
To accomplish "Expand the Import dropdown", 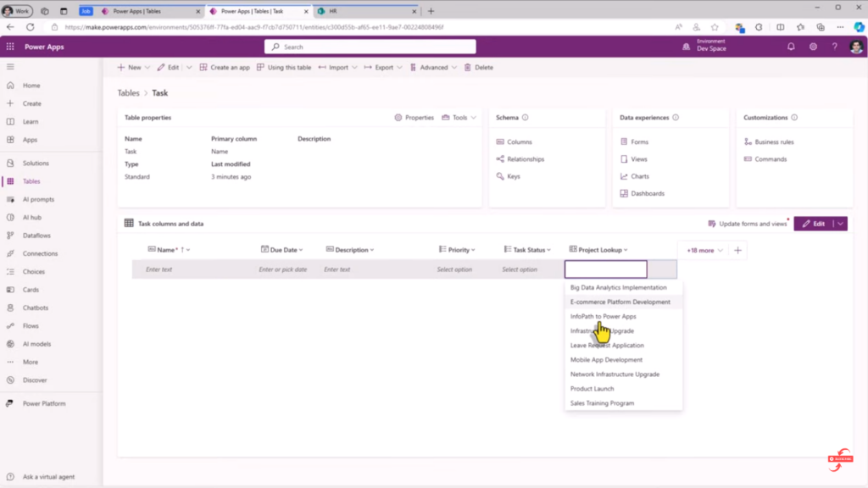I will (x=354, y=68).
